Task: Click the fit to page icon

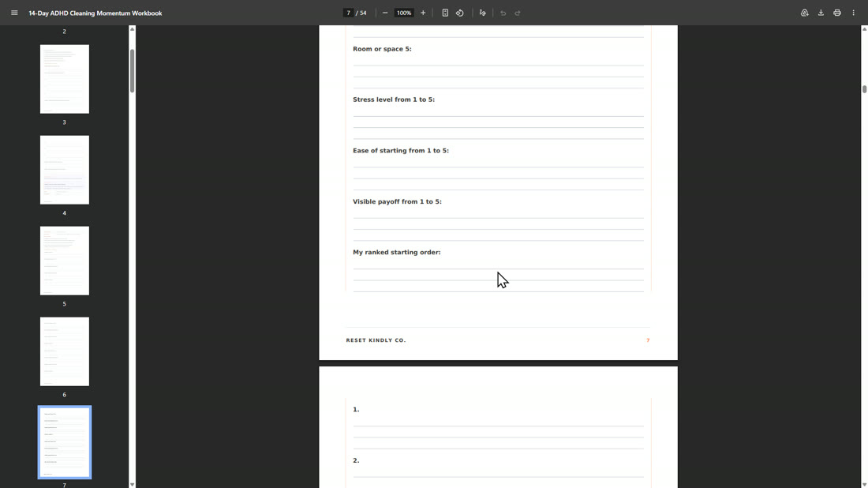Action: click(x=445, y=13)
